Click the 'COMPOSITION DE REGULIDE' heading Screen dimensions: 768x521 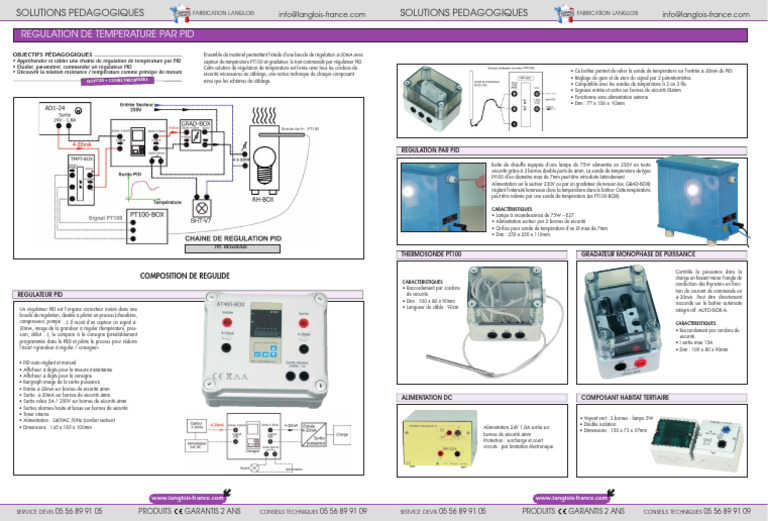pos(185,276)
